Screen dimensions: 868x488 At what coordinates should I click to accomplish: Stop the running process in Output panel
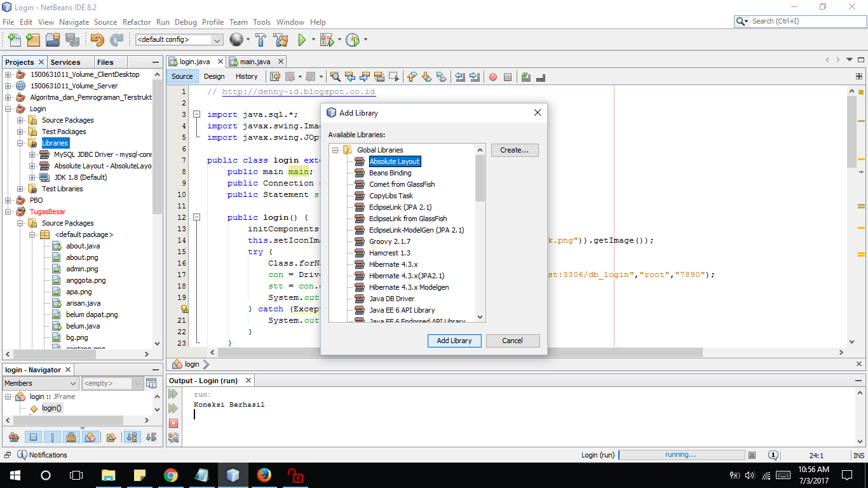tap(173, 423)
